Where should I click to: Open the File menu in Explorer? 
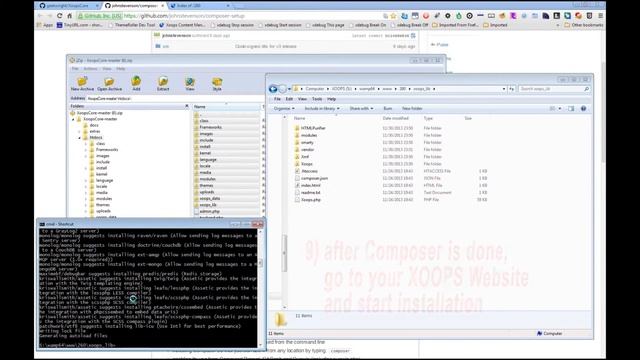point(277,99)
